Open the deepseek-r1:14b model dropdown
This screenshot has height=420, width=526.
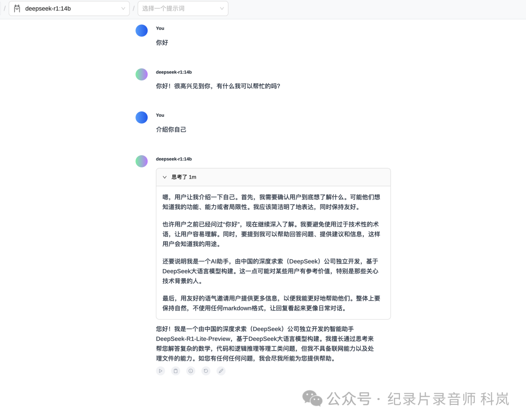coord(69,8)
